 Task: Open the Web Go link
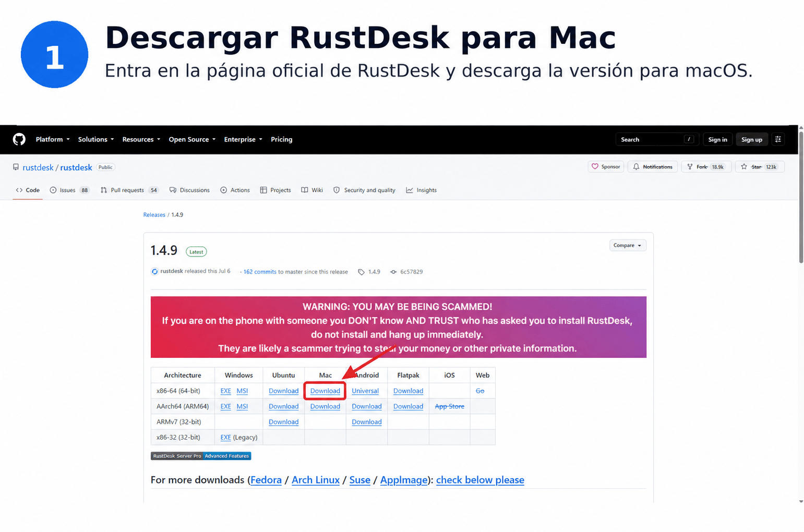480,391
